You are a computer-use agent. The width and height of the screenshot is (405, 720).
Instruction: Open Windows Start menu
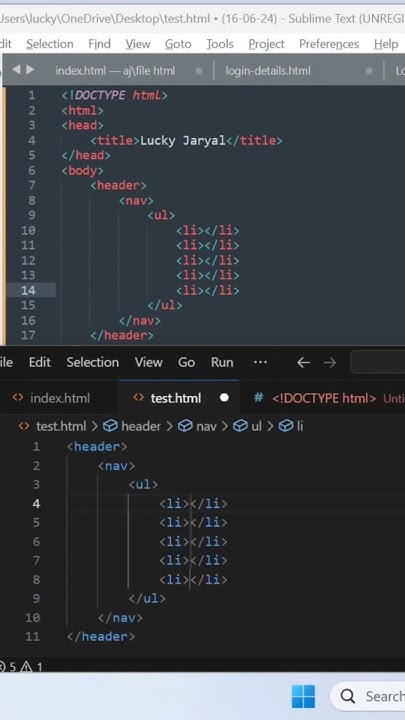304,696
